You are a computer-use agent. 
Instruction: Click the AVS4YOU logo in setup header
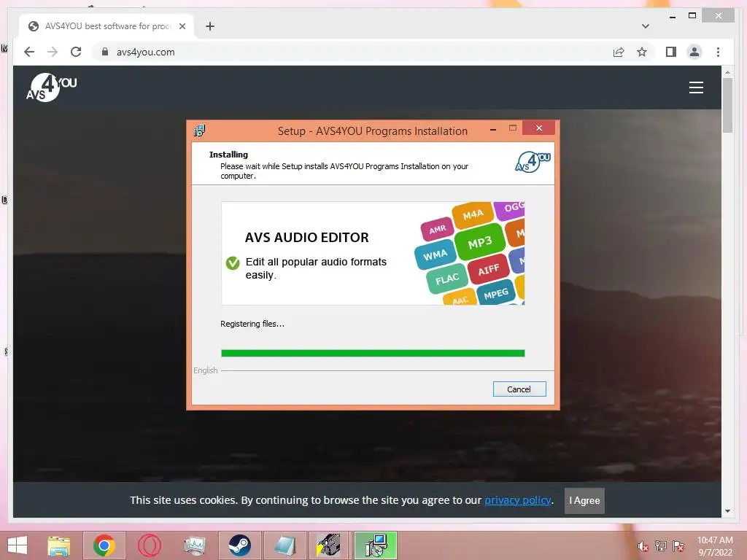[x=533, y=162]
